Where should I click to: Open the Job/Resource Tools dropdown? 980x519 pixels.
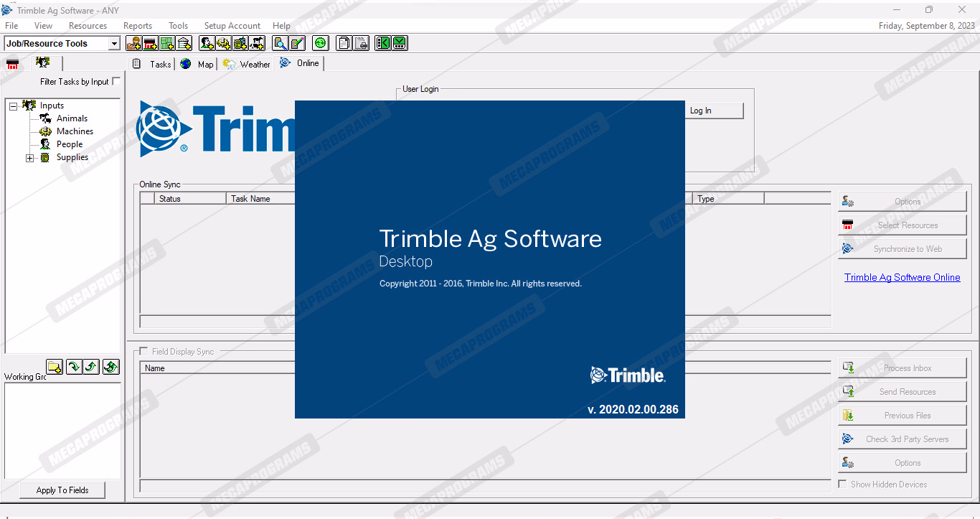pyautogui.click(x=114, y=44)
